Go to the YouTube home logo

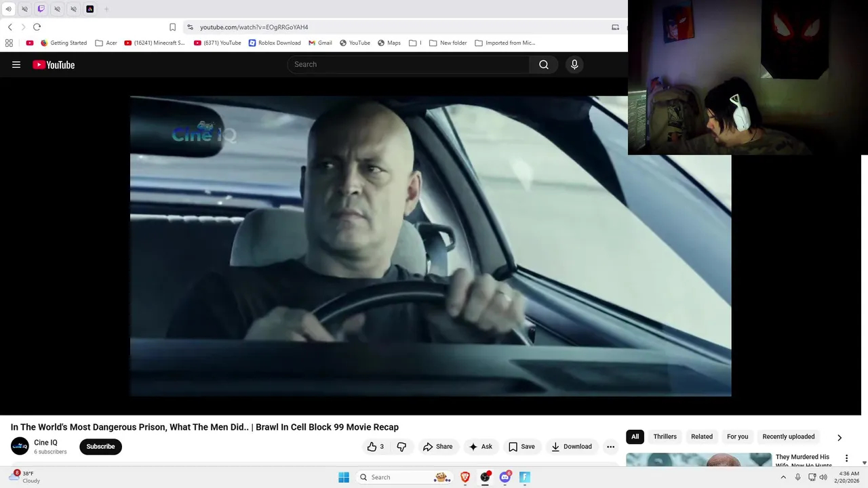(x=54, y=64)
